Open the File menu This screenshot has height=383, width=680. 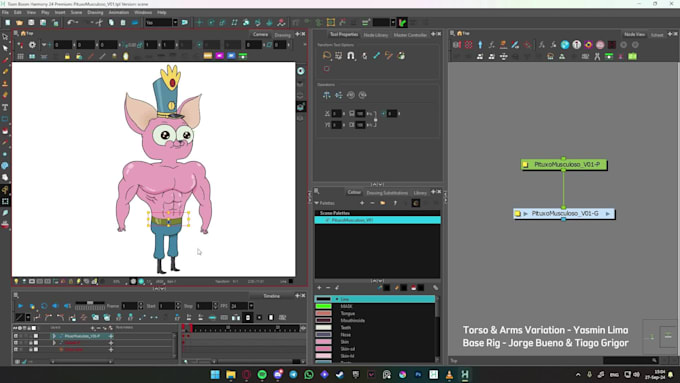(x=5, y=13)
